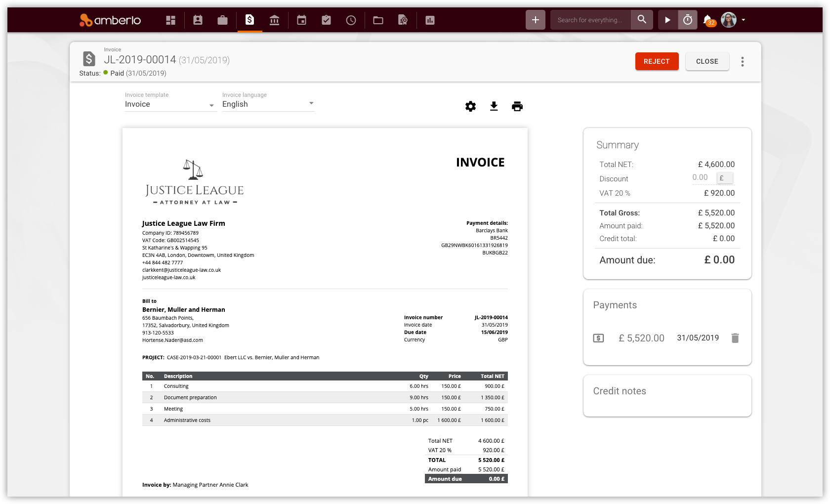Open invoice settings gear
The image size is (830, 504).
pyautogui.click(x=470, y=106)
